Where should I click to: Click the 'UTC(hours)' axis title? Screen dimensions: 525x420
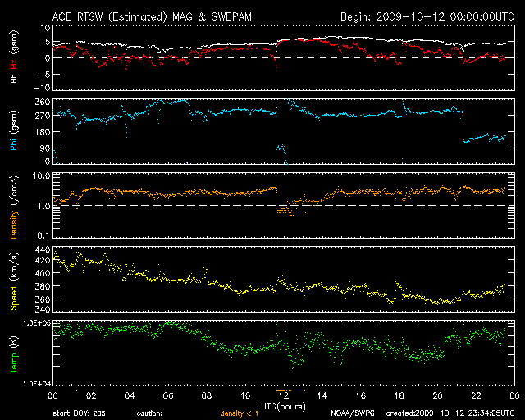(x=283, y=407)
